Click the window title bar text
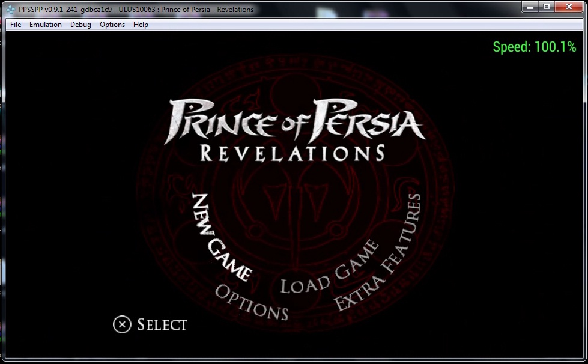 [x=136, y=9]
